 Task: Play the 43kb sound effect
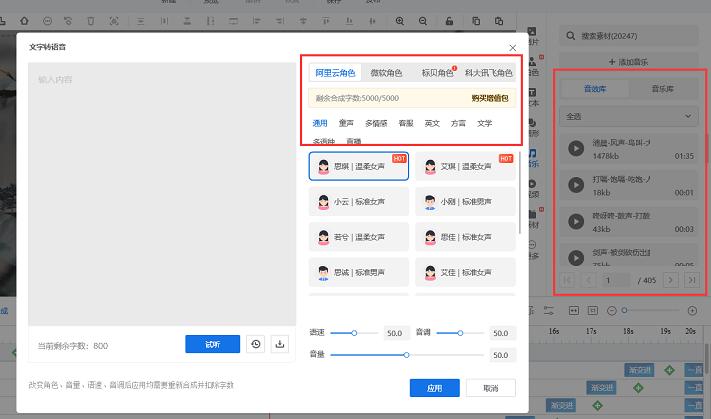coord(576,221)
